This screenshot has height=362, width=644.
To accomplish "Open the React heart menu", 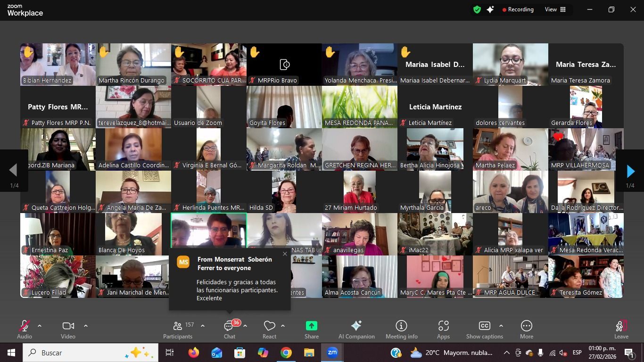I will tap(269, 329).
